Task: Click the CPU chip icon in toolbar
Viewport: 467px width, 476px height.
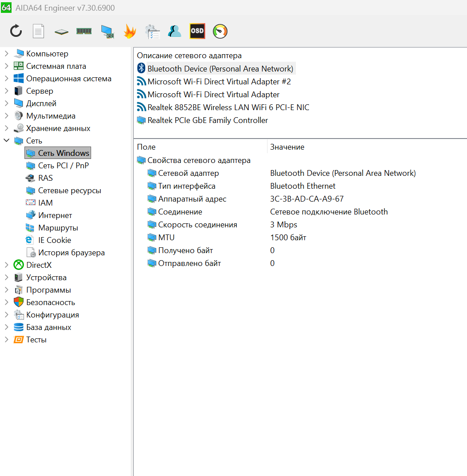Action: coord(61,32)
